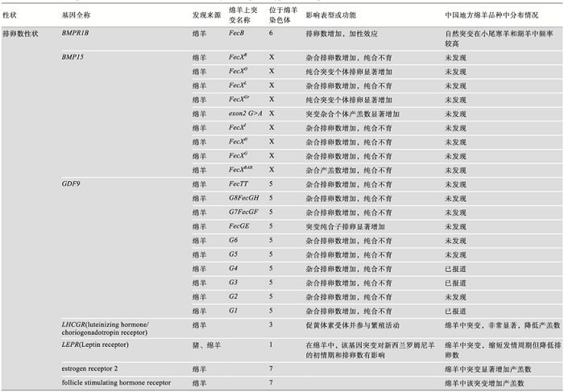Screen dimensions: 564x392
Task: Click the G7FecGF mutation name
Action: pyautogui.click(x=243, y=212)
